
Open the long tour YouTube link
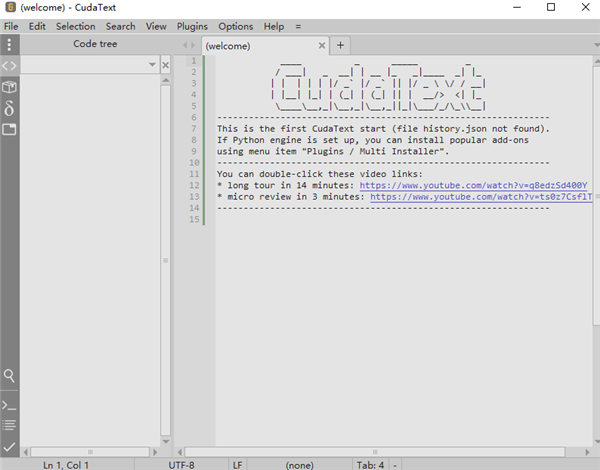pyautogui.click(x=473, y=186)
